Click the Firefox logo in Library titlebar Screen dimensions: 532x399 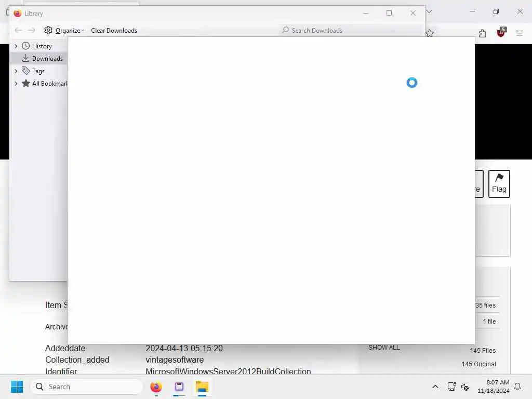(18, 13)
